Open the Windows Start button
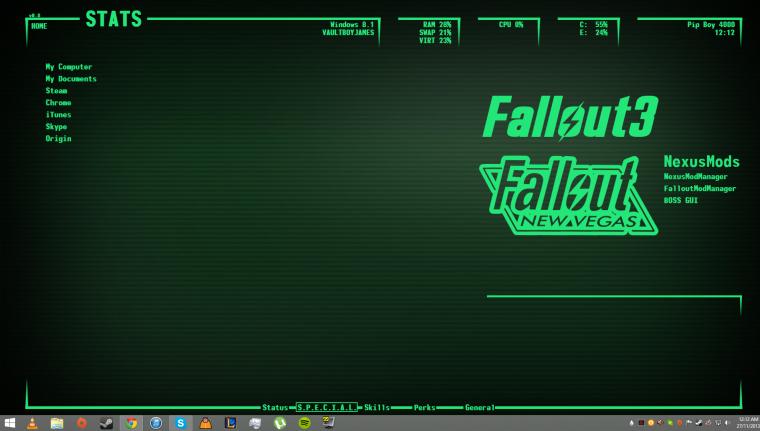Screen dimensions: 760x431 [x=9, y=423]
